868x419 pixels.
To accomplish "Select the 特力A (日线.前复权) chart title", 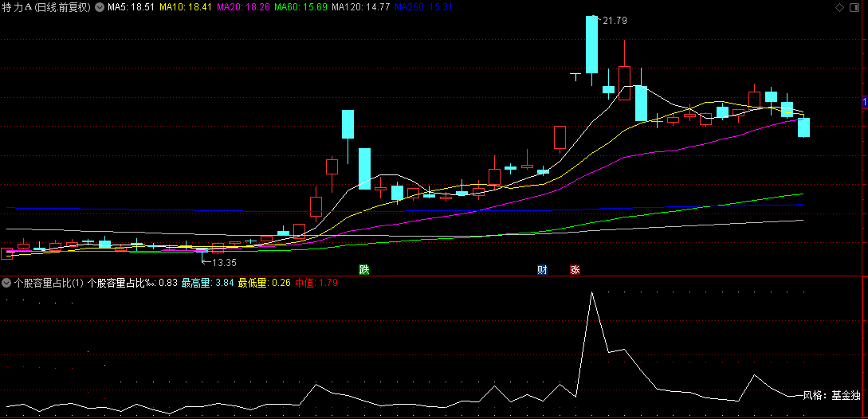I will pyautogui.click(x=46, y=7).
